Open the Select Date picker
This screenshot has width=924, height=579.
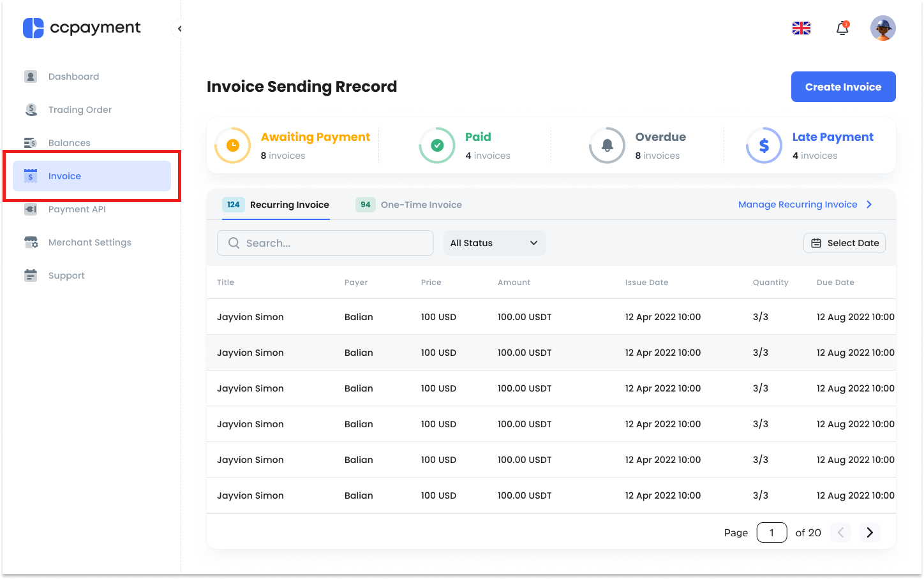tap(844, 243)
